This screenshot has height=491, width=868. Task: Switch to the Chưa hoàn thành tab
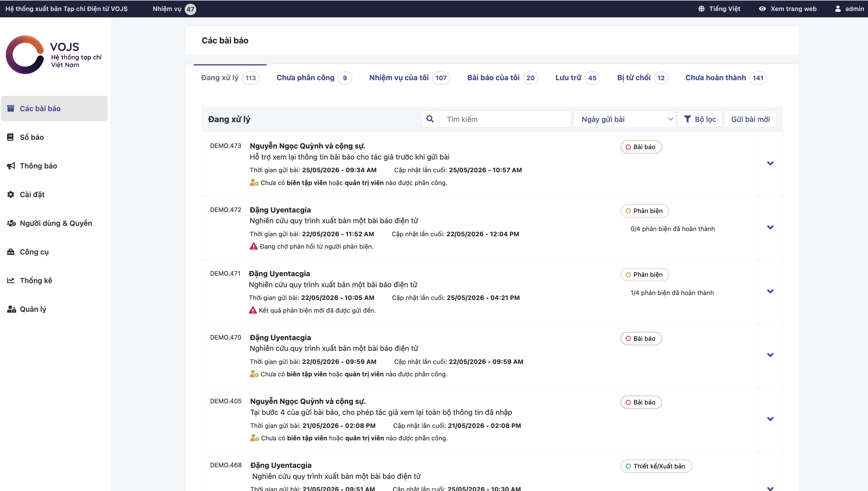point(726,78)
